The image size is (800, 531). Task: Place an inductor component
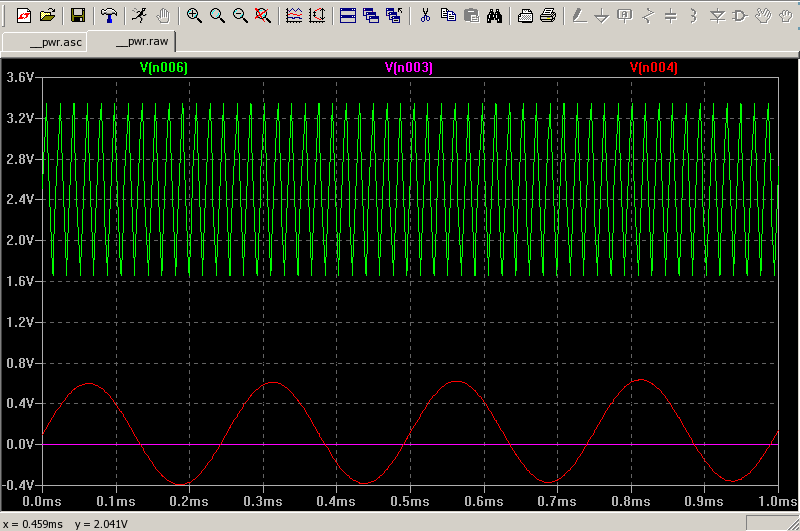(694, 15)
